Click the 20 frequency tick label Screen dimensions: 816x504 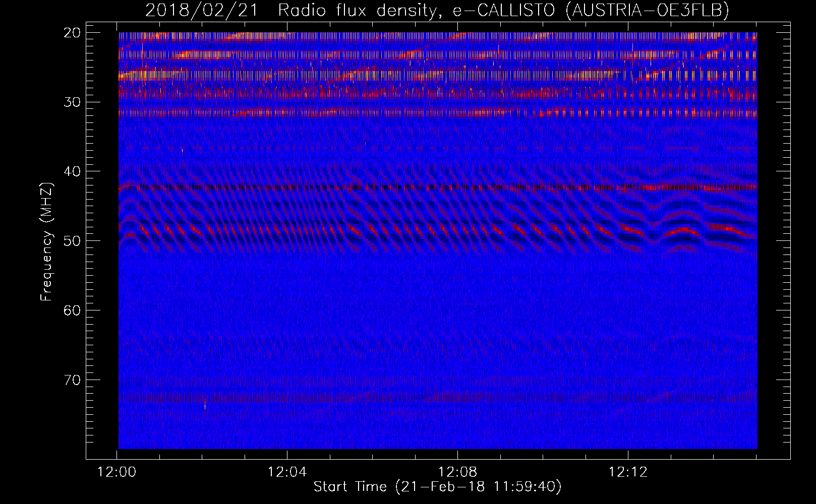tap(73, 33)
